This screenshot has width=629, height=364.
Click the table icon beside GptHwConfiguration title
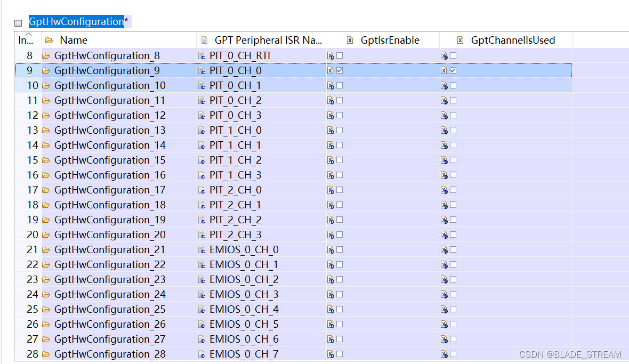click(18, 23)
